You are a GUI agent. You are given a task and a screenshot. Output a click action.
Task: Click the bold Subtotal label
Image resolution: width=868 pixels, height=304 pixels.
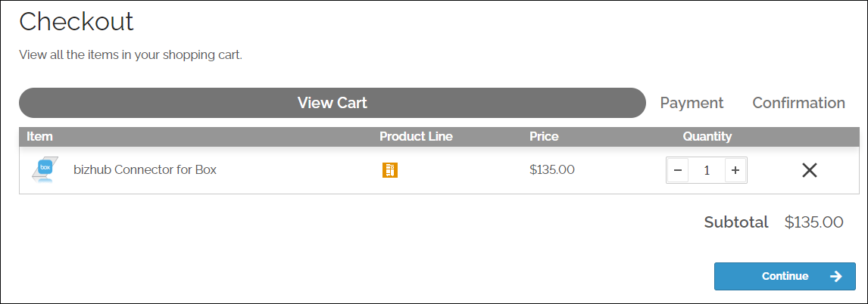tap(736, 222)
